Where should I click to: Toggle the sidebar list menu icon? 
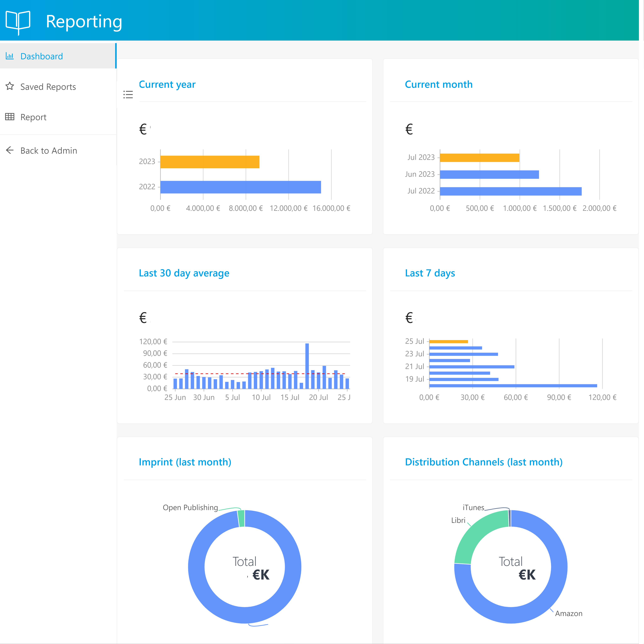(x=128, y=95)
